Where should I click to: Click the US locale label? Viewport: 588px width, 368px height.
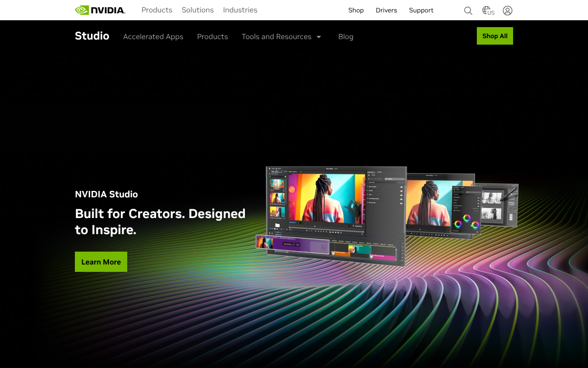pos(492,13)
